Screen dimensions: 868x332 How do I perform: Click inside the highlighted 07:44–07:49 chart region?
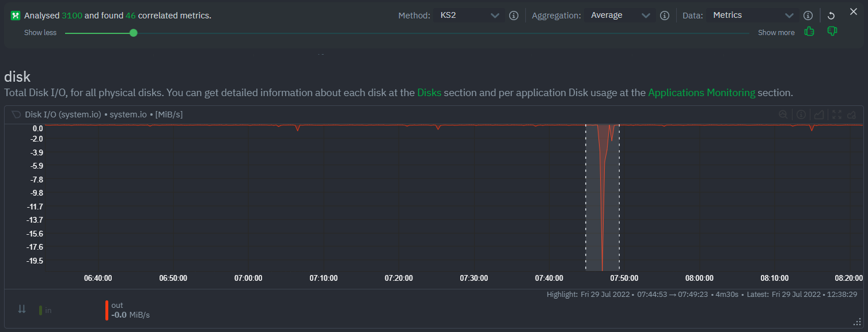[602, 197]
